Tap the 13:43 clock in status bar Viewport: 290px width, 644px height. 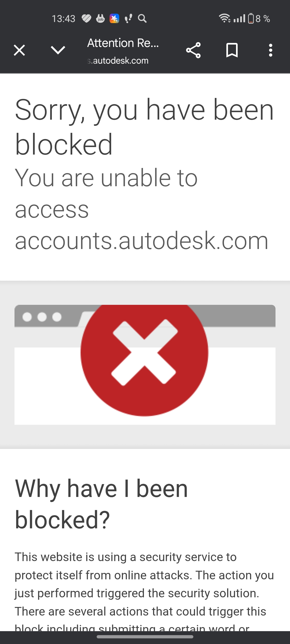[63, 19]
